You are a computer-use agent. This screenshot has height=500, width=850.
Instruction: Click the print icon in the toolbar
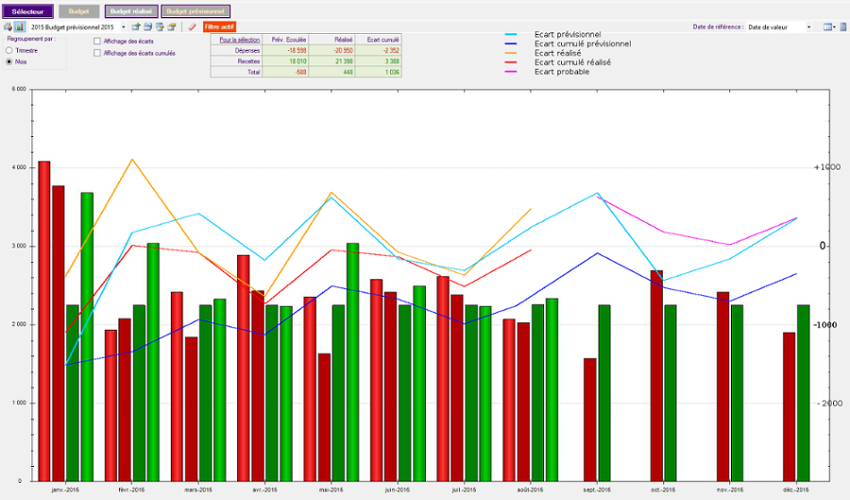coord(7,27)
